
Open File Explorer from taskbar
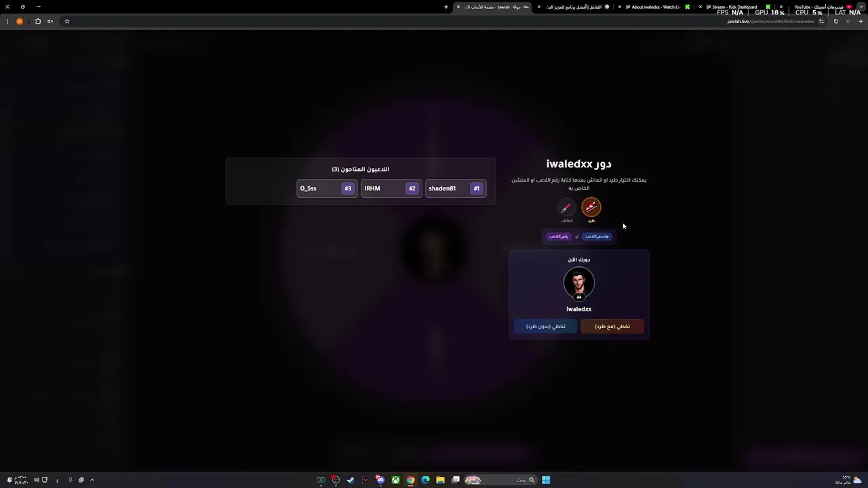click(440, 480)
